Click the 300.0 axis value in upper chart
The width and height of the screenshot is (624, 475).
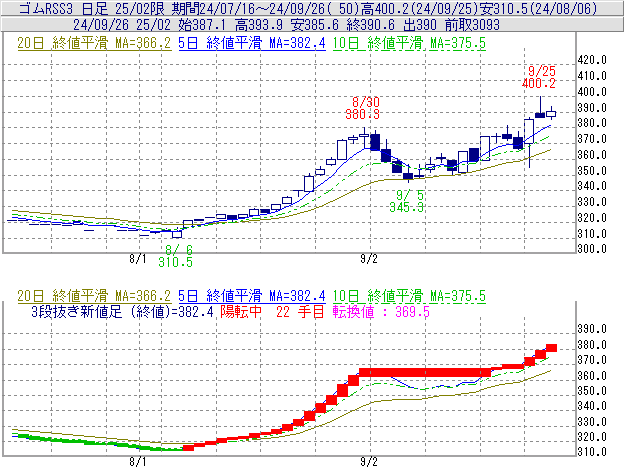(592, 249)
